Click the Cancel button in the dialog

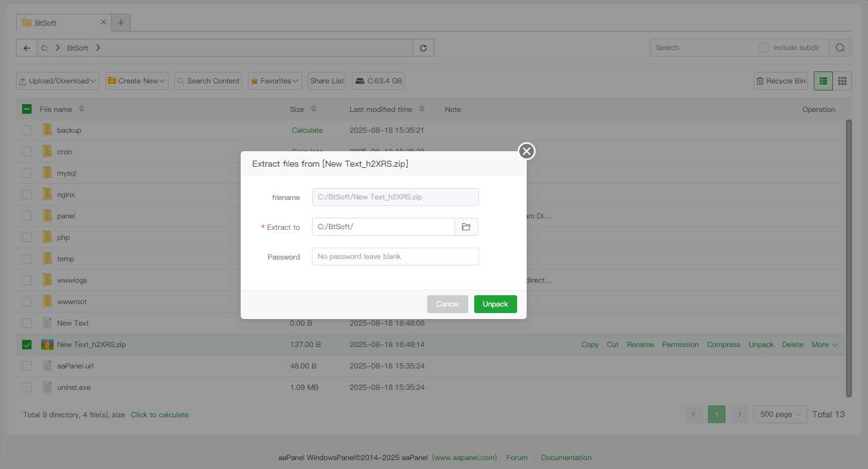pos(447,304)
